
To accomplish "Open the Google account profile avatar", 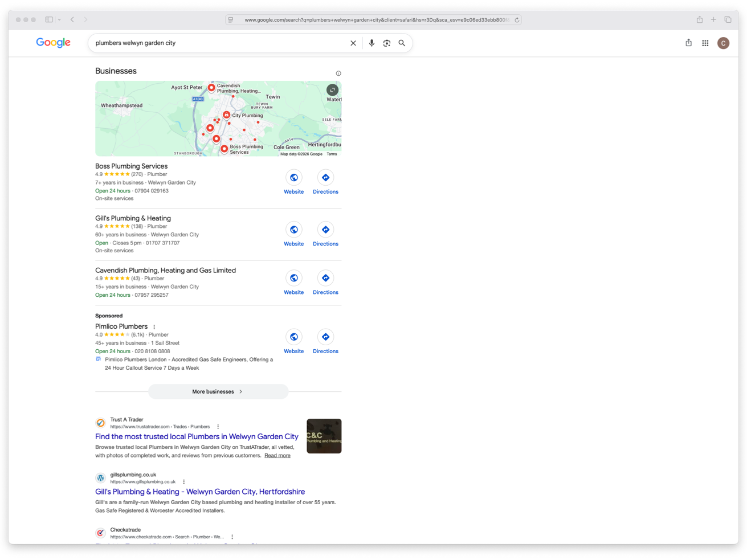I will (724, 43).
